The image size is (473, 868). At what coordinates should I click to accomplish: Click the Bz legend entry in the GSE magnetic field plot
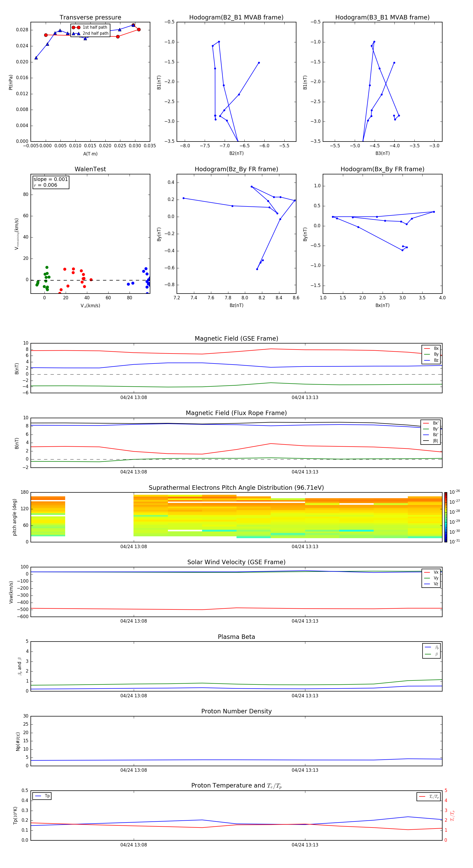click(x=431, y=360)
